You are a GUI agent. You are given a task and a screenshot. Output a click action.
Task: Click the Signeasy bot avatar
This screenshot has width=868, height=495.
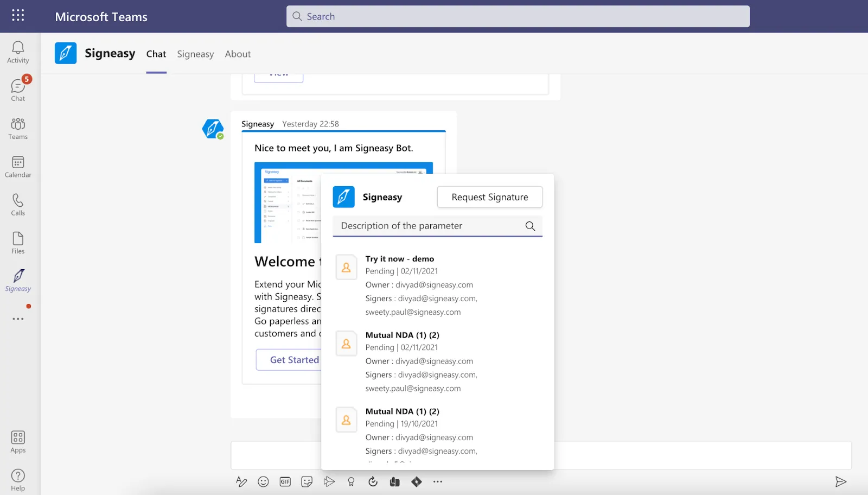coord(213,129)
